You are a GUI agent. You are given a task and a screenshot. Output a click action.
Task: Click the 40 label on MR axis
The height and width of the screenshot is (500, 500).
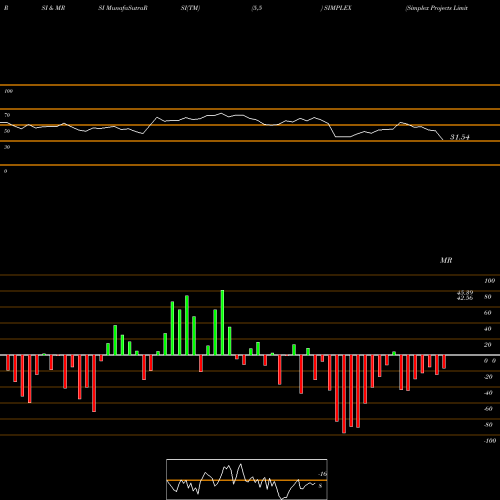(x=488, y=329)
